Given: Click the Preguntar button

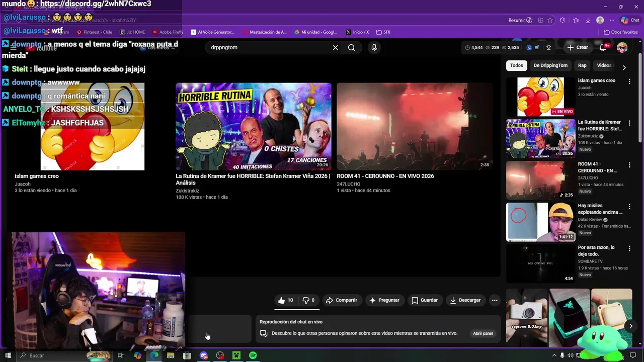Looking at the screenshot, I should (x=384, y=300).
